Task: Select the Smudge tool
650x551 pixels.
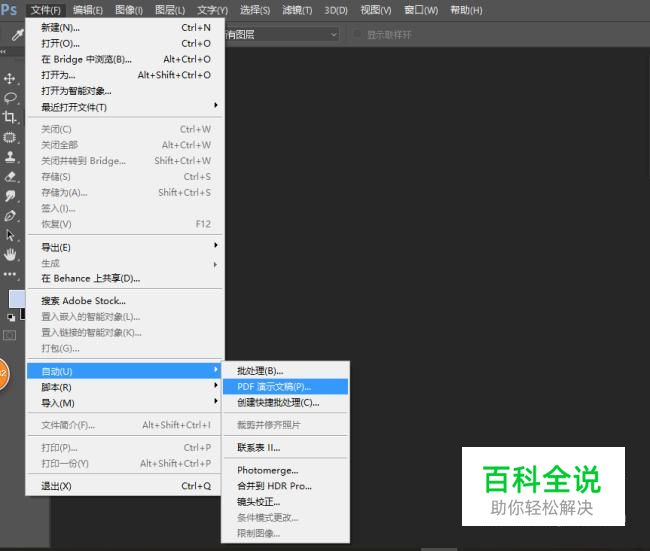Action: point(10,196)
